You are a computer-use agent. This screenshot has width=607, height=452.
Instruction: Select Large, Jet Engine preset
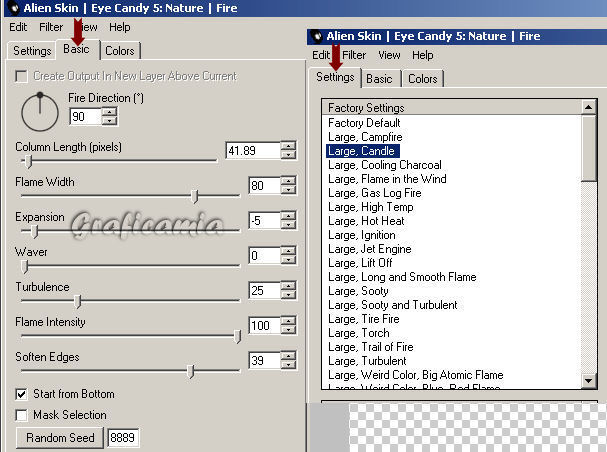click(370, 249)
